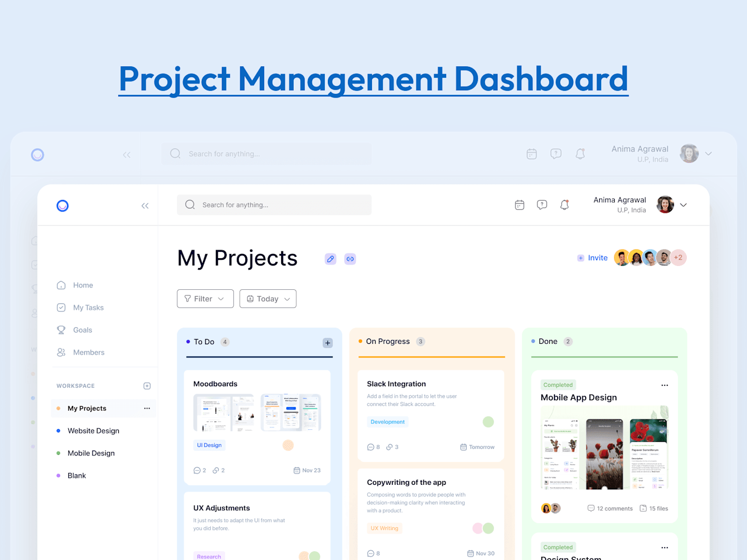
Task: Click the Tomorrow due date label
Action: coord(482,447)
